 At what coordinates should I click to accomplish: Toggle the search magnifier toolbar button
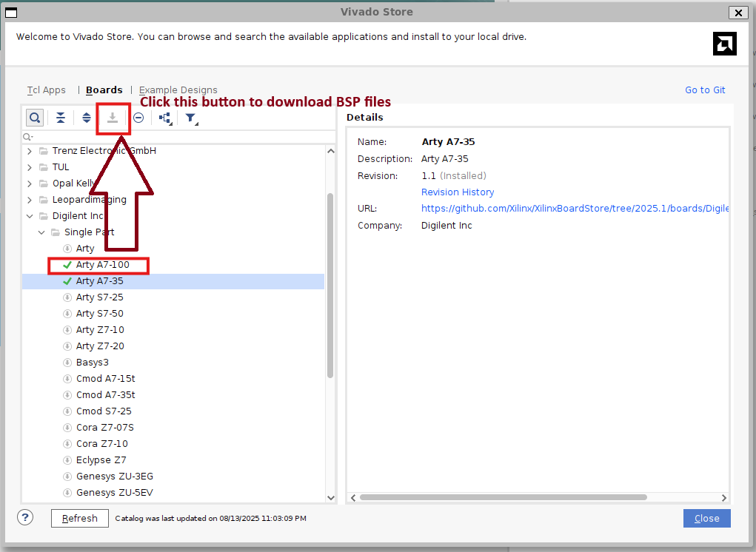(35, 118)
